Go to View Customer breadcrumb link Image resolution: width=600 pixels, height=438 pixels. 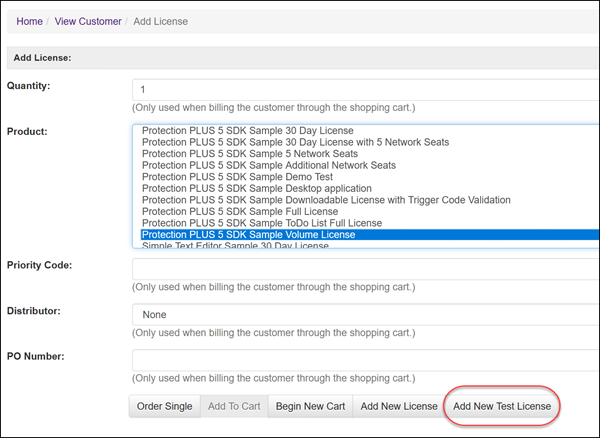[88, 21]
